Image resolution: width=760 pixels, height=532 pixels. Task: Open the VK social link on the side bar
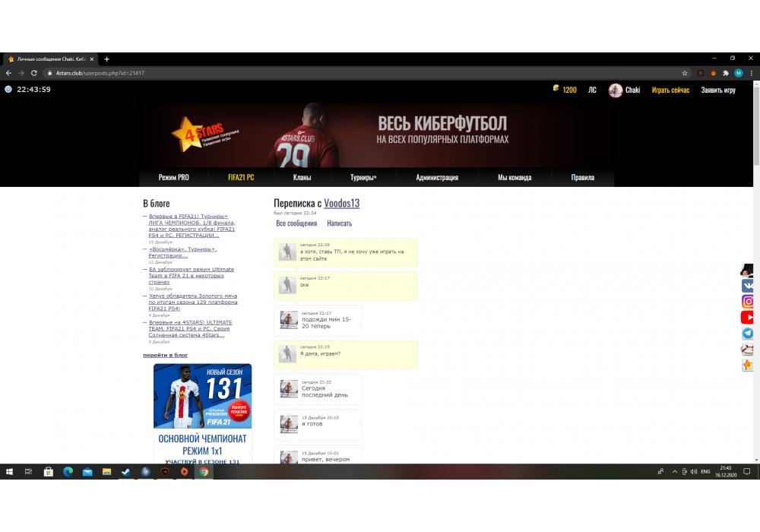(x=747, y=286)
